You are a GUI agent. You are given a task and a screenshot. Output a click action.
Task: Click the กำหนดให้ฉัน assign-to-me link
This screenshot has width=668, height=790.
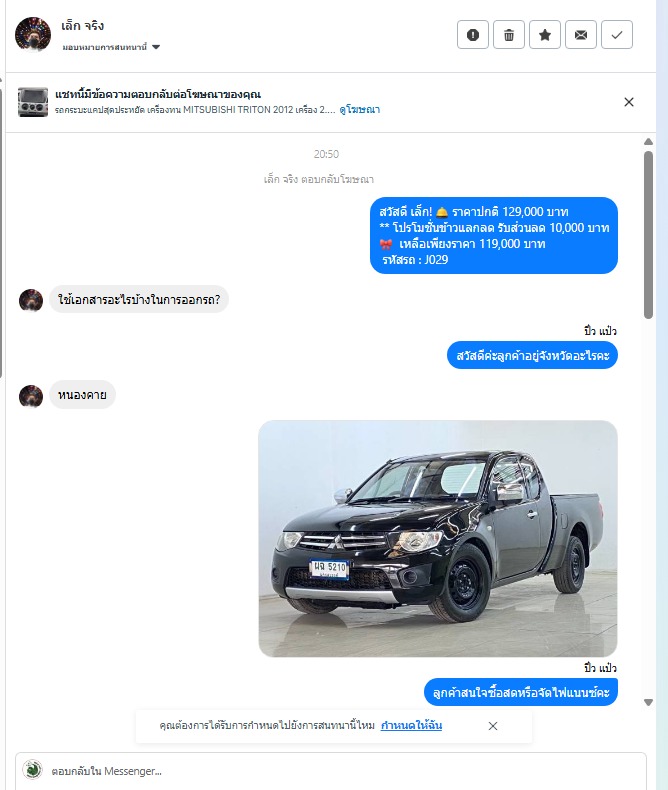pyautogui.click(x=411, y=726)
